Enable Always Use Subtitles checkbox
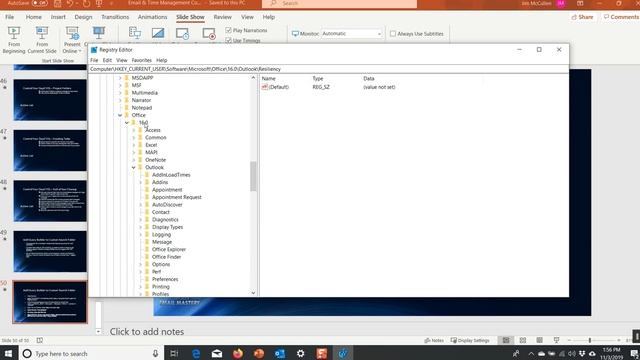640x360 pixels. pos(393,33)
